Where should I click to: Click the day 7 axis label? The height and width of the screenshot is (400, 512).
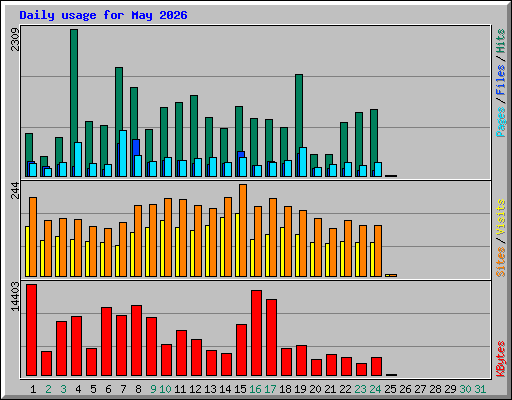[x=123, y=389]
